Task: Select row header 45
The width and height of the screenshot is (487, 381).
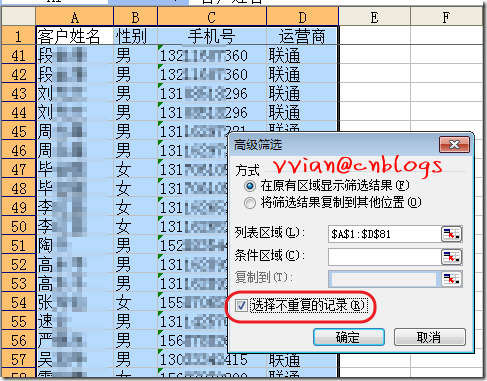Action: click(x=19, y=131)
